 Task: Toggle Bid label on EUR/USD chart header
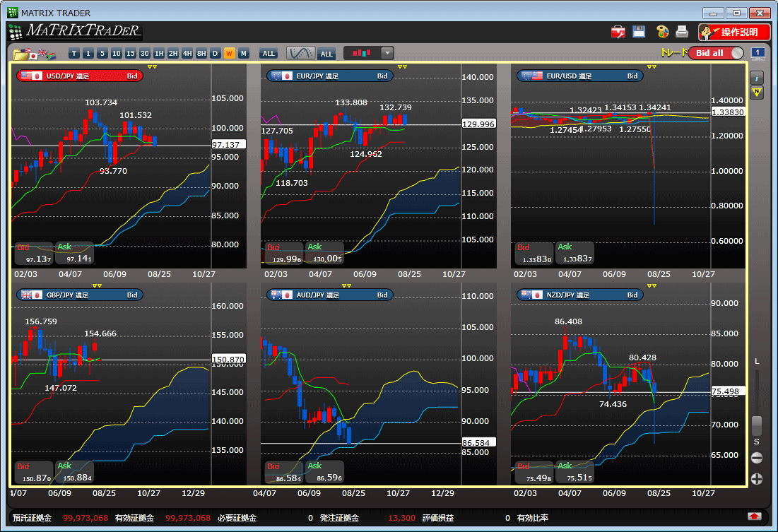(632, 76)
